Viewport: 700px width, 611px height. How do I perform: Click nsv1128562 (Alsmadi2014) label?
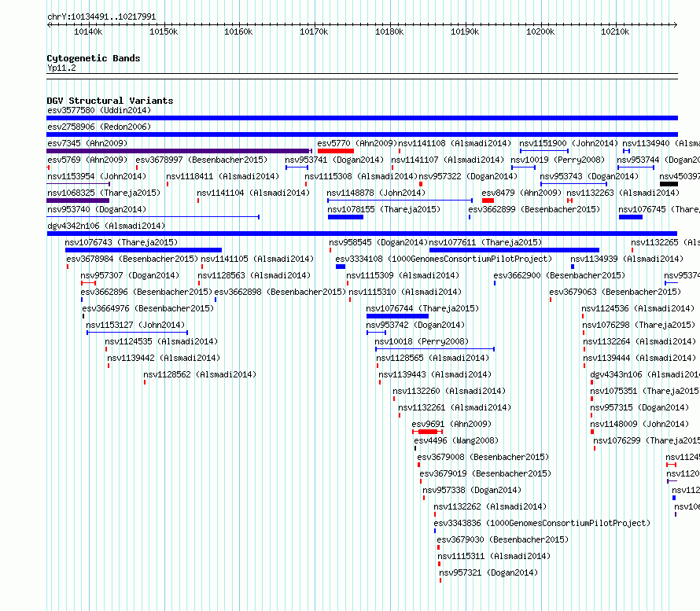[x=200, y=374]
